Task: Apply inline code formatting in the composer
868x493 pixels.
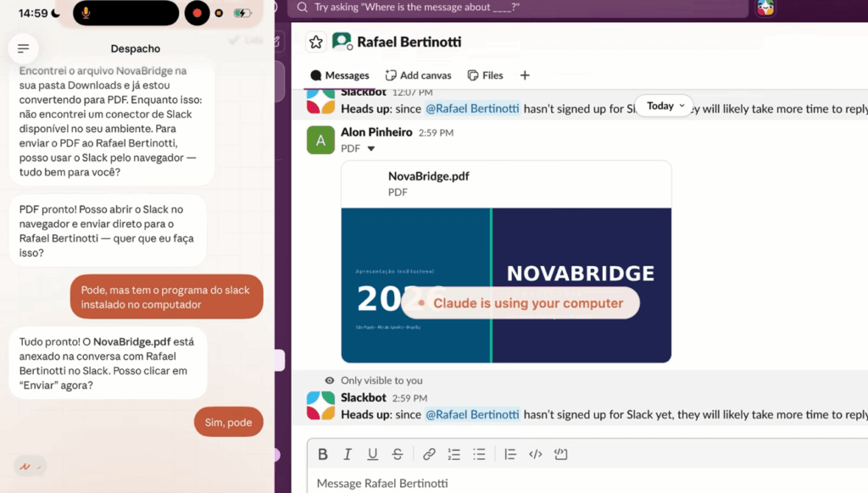Action: pyautogui.click(x=536, y=454)
